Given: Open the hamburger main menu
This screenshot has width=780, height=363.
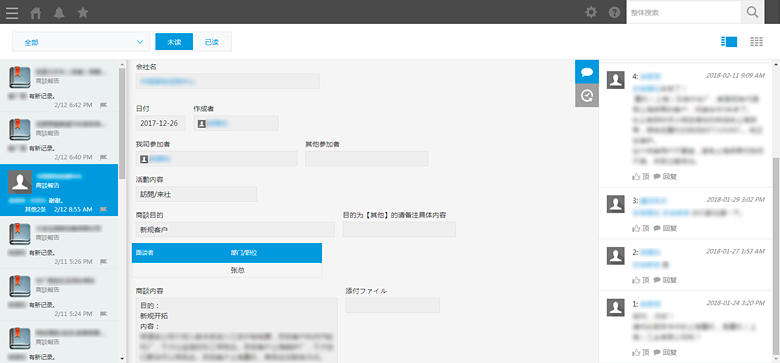Looking at the screenshot, I should pyautogui.click(x=12, y=13).
